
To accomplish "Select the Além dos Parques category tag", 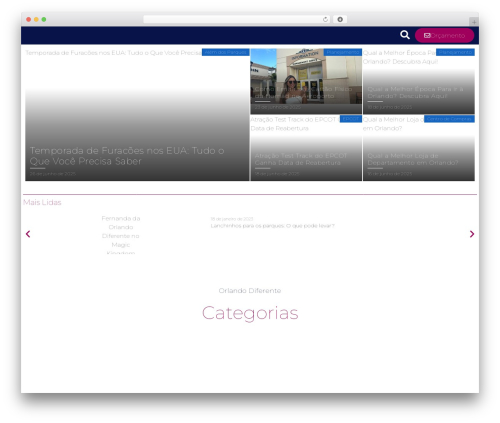I will (x=226, y=52).
